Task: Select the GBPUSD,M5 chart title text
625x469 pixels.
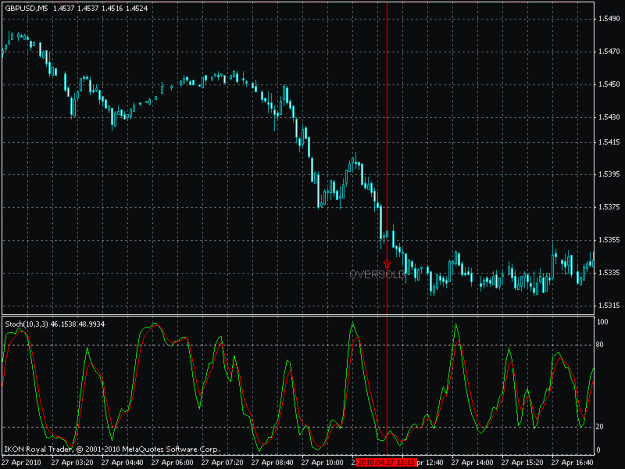Action: [x=26, y=8]
